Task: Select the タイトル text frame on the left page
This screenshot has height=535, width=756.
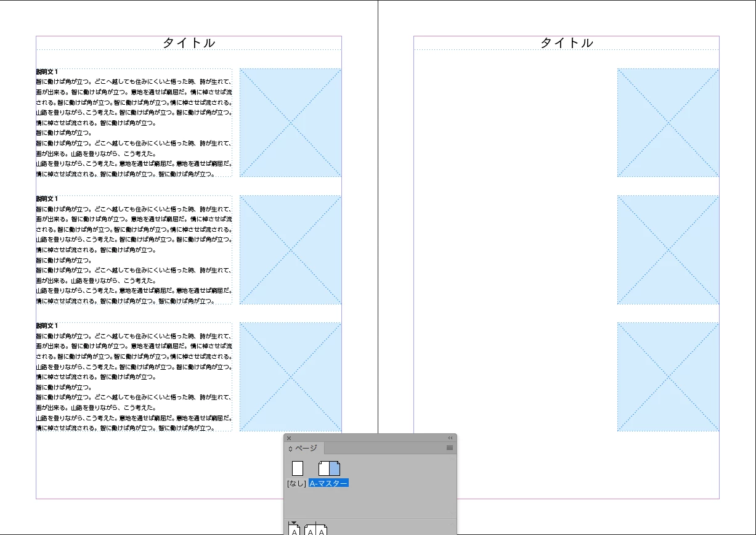Action: (x=189, y=43)
